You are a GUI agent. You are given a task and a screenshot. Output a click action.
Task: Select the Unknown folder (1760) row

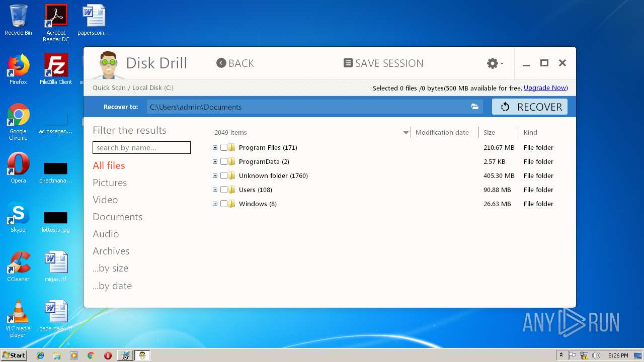(273, 175)
